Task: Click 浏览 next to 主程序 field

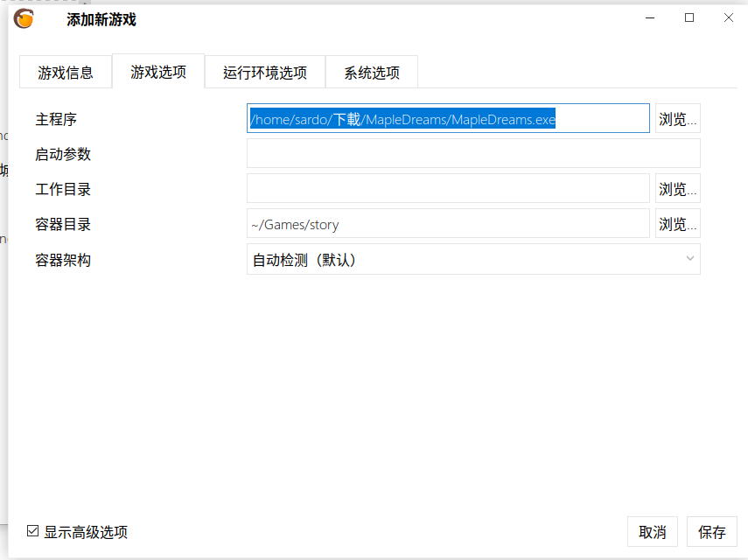Action: point(678,118)
